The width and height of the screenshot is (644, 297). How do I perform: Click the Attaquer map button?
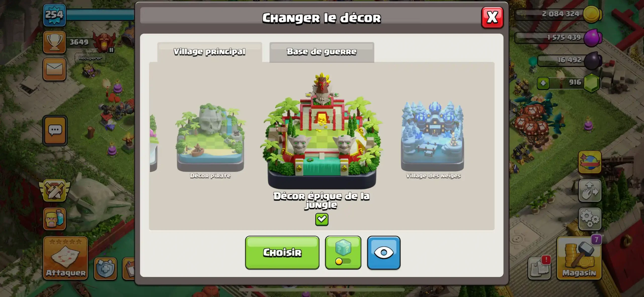click(x=66, y=258)
